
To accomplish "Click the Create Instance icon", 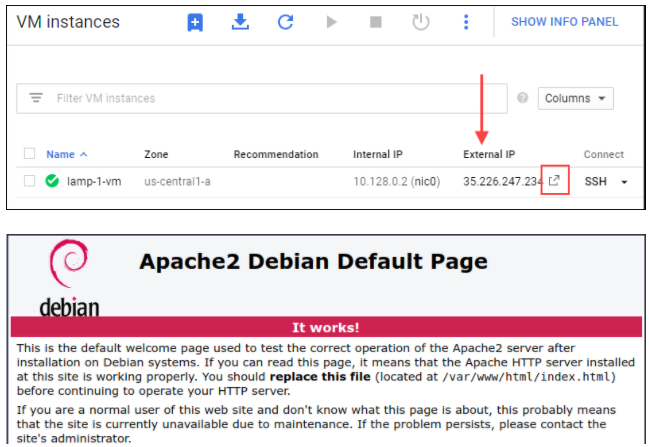I will point(195,22).
